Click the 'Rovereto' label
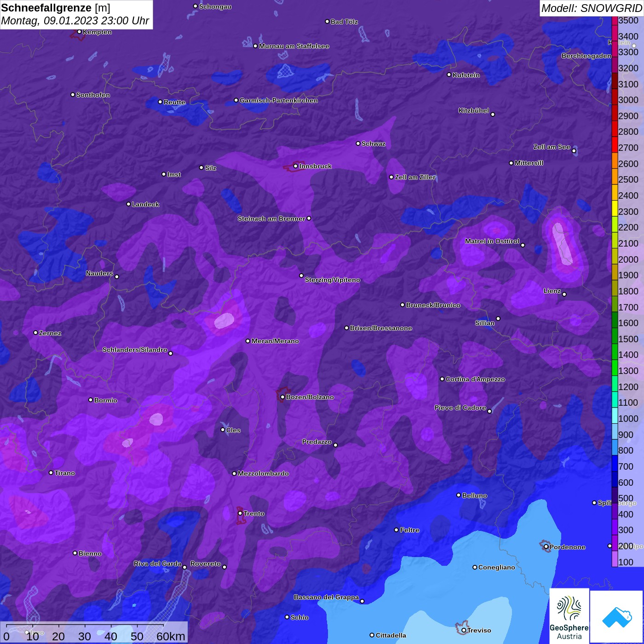This screenshot has height=644, width=644. (x=206, y=563)
